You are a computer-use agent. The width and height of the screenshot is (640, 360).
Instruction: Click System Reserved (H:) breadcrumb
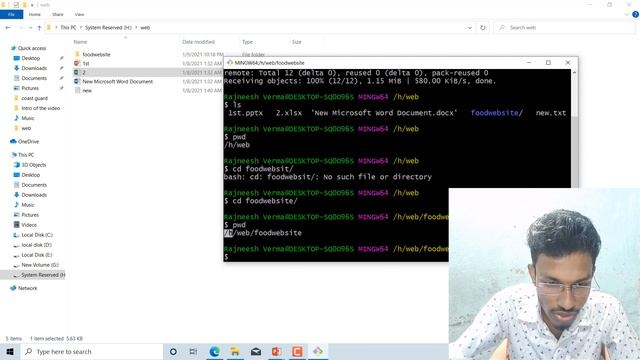click(x=108, y=28)
